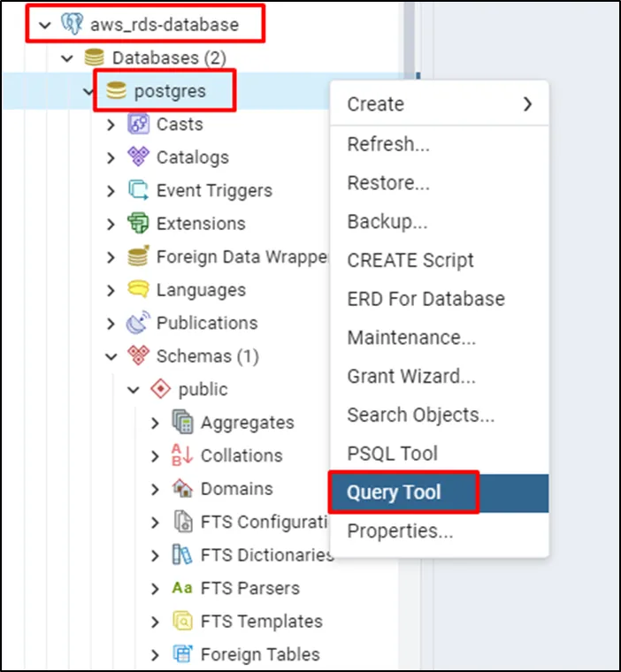Collapse the Schemas (1) tree node
Viewport: 621px width, 672px height.
(111, 356)
